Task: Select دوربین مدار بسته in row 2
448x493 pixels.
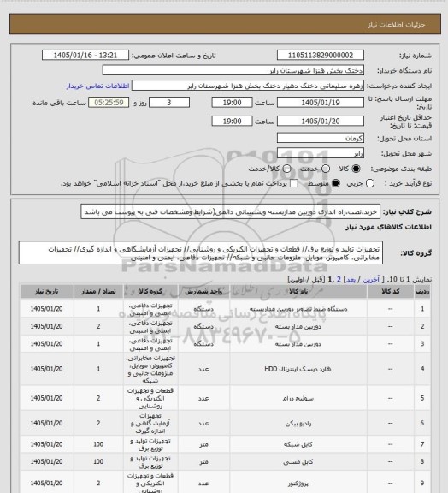Action: 298,326
